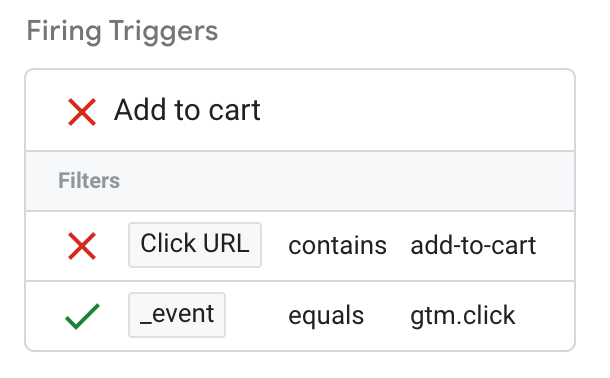Screen dimensions: 610x378
Task: Click the red X in Click URL row
Action: click(x=82, y=246)
